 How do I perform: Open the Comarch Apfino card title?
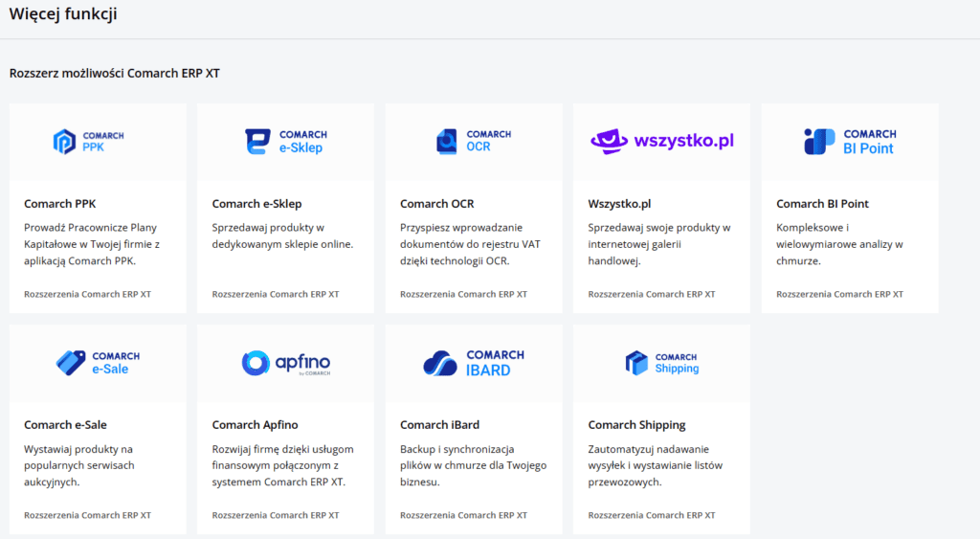pos(255,424)
